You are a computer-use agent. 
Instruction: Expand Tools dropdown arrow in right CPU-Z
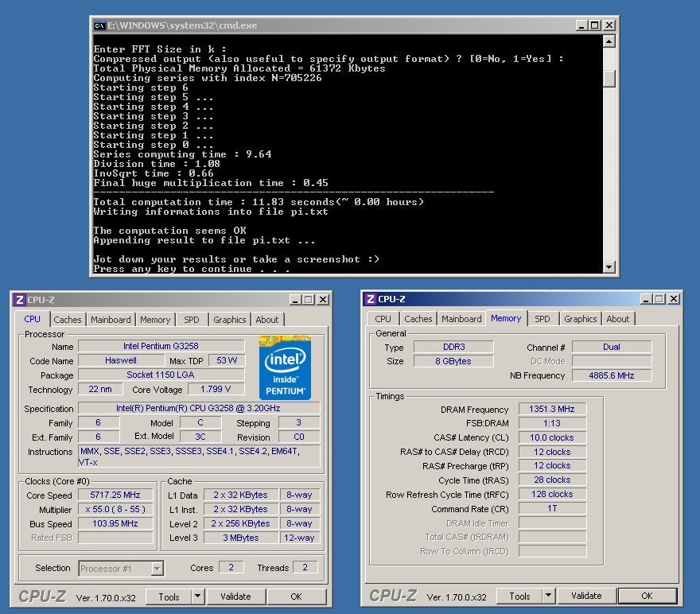pyautogui.click(x=548, y=596)
